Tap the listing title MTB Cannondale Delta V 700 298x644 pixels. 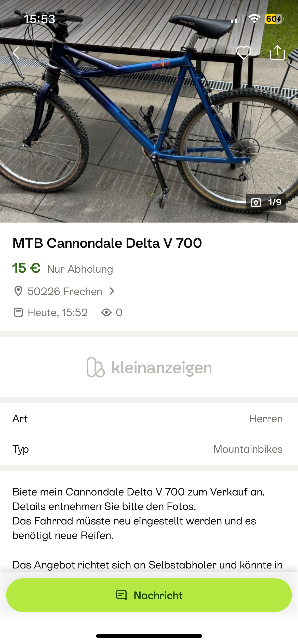click(x=107, y=243)
